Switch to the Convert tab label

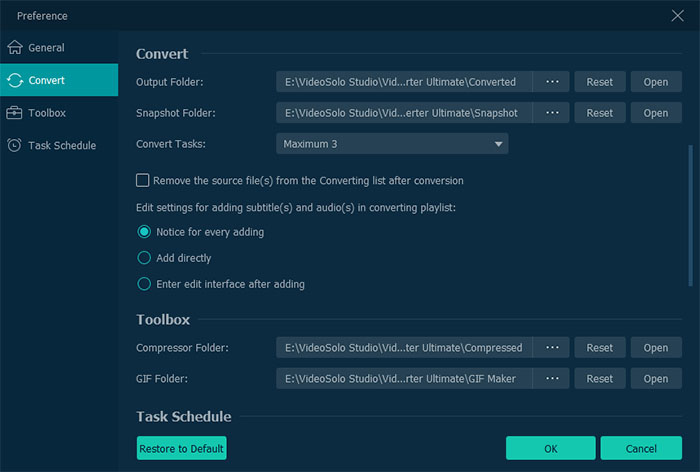click(x=46, y=80)
